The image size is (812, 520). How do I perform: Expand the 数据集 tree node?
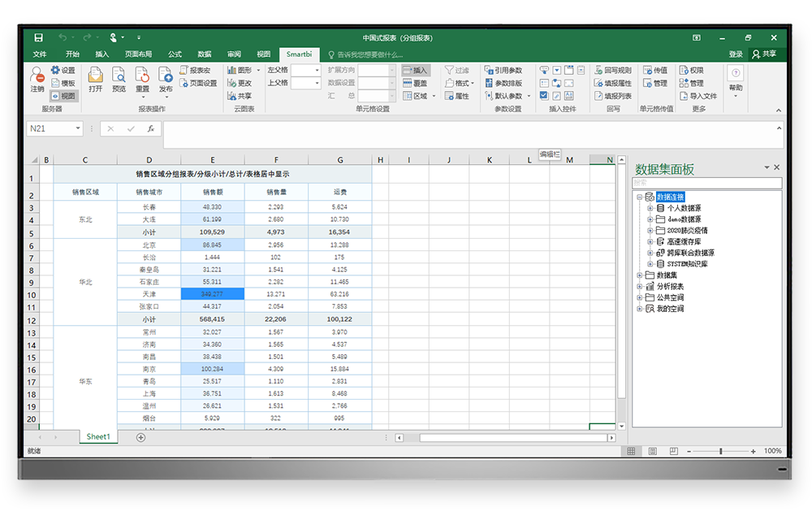640,275
